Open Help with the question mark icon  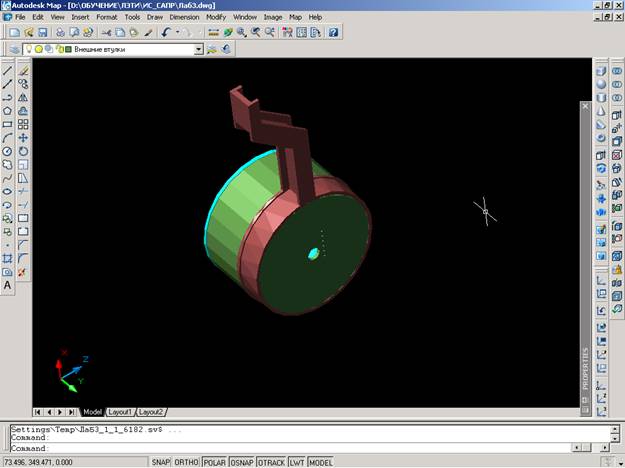coord(333,32)
